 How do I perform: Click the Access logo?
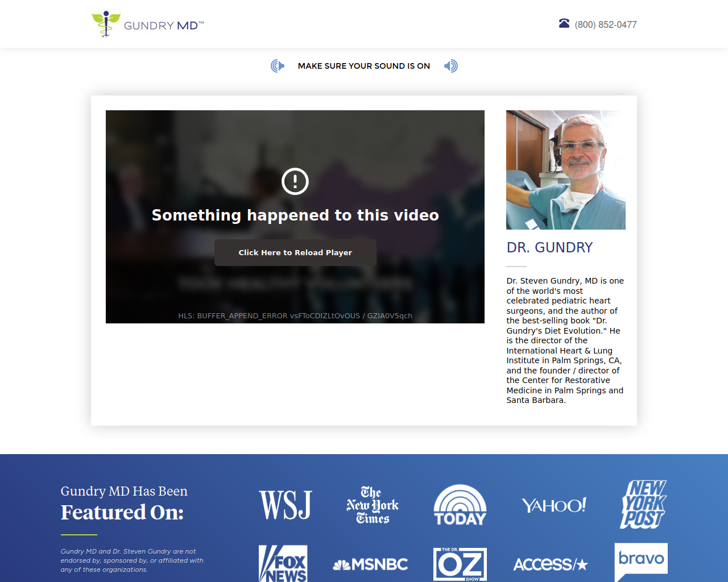tap(551, 564)
